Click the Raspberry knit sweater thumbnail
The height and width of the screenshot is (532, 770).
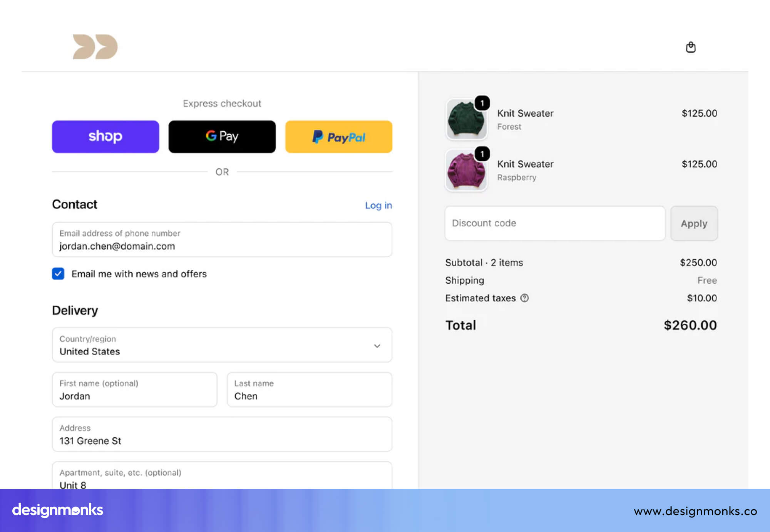coord(466,170)
